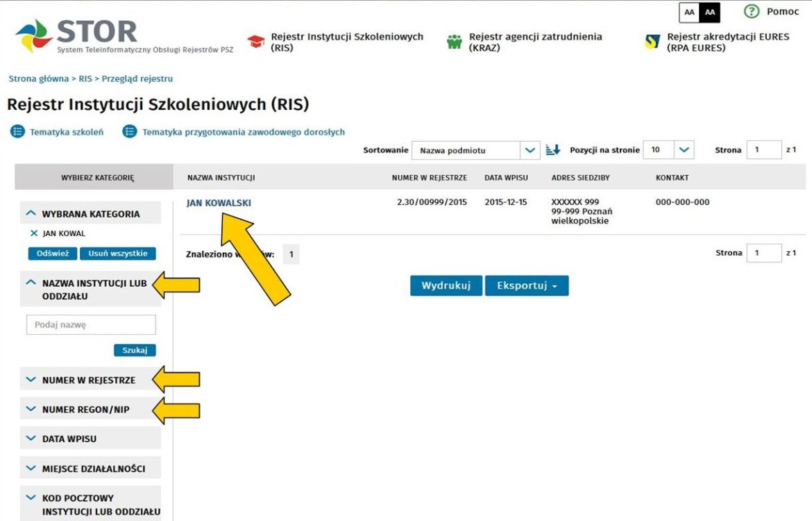Click the Podaj nazwę input field
Viewport: 812px width, 521px height.
(x=91, y=324)
